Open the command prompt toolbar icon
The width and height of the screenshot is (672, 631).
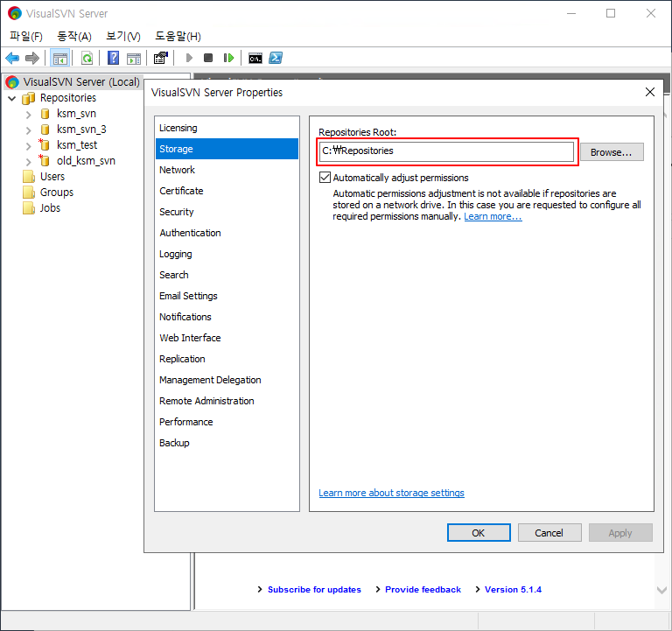[x=255, y=59]
